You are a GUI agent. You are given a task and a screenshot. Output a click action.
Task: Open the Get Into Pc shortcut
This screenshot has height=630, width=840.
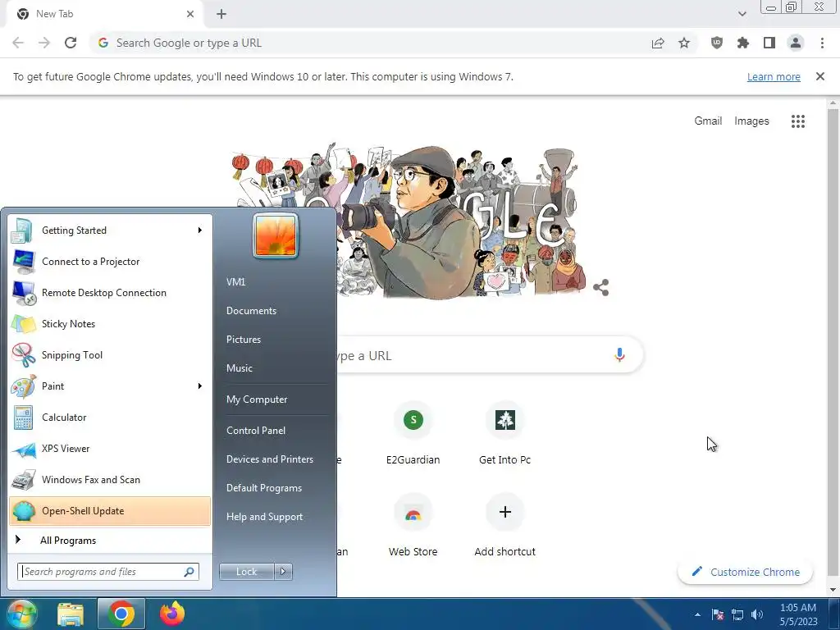pyautogui.click(x=504, y=435)
